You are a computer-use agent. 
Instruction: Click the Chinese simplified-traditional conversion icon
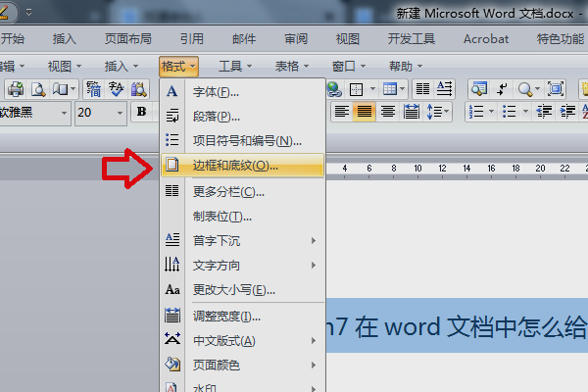[x=93, y=89]
